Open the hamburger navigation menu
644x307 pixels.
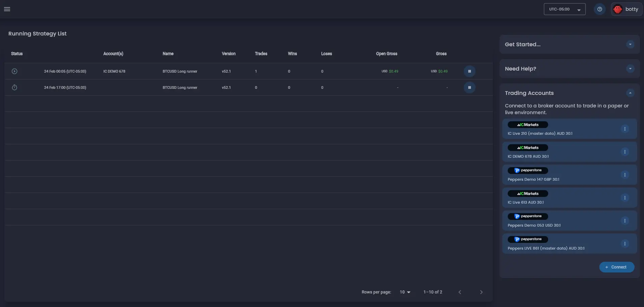[x=7, y=9]
